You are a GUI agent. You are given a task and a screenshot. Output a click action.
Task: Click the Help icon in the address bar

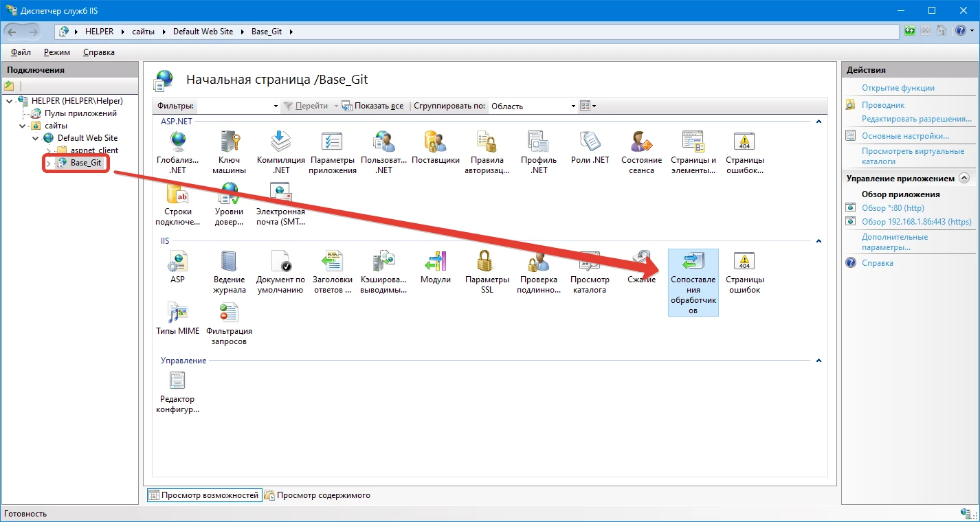[x=961, y=31]
